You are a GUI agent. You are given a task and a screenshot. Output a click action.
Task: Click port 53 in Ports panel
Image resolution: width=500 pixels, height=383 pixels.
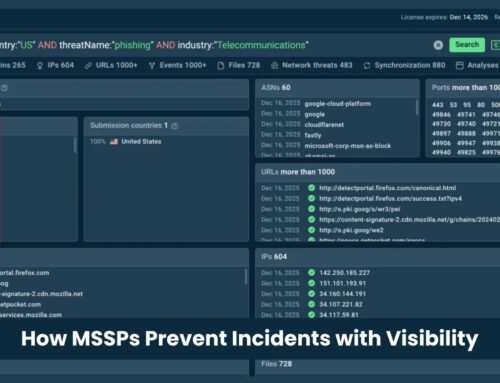point(453,105)
